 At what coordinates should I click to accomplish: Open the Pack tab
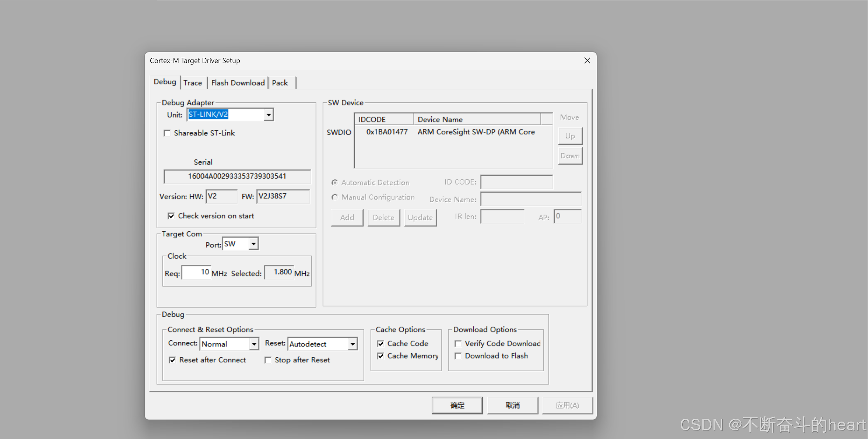pyautogui.click(x=281, y=82)
